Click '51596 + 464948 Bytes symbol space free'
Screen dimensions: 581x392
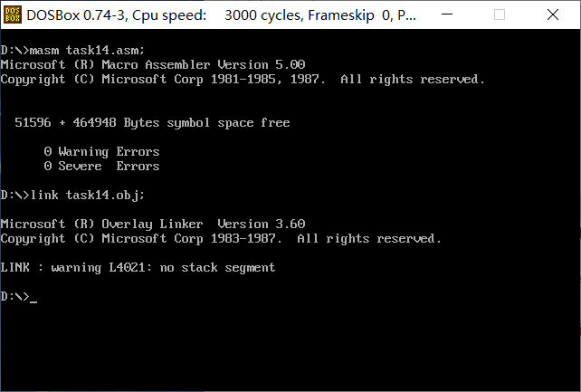[x=152, y=122]
